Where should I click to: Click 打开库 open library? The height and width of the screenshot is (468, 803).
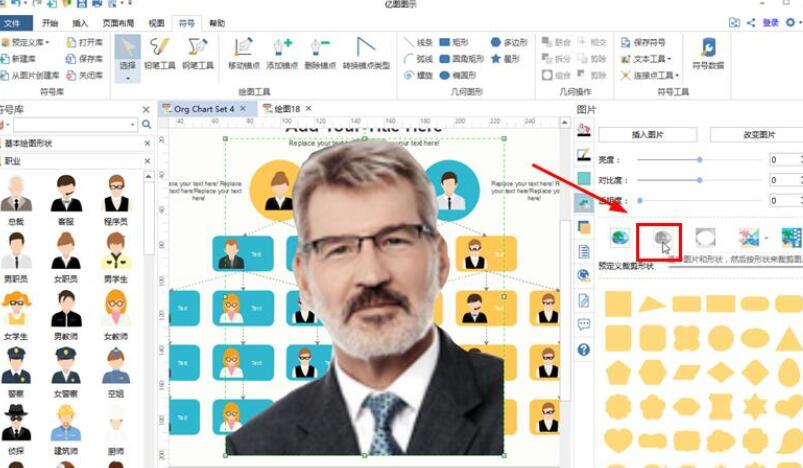(x=84, y=42)
